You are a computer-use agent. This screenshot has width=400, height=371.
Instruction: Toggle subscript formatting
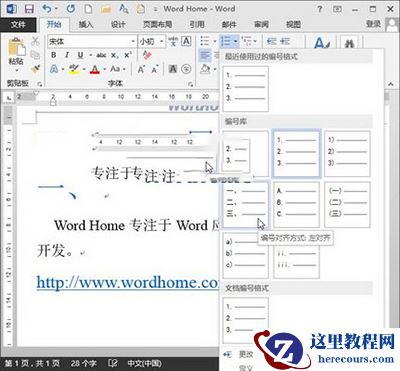(x=115, y=55)
